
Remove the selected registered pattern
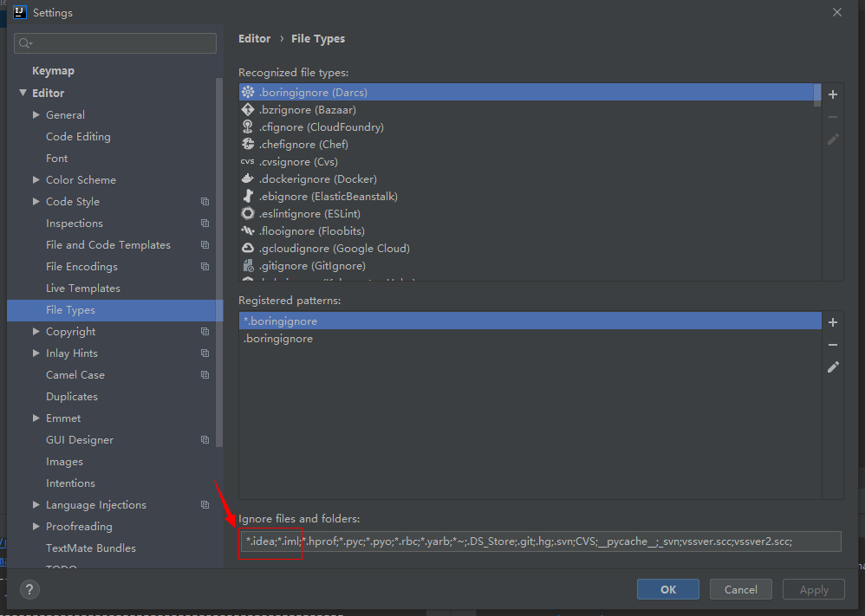tap(833, 345)
